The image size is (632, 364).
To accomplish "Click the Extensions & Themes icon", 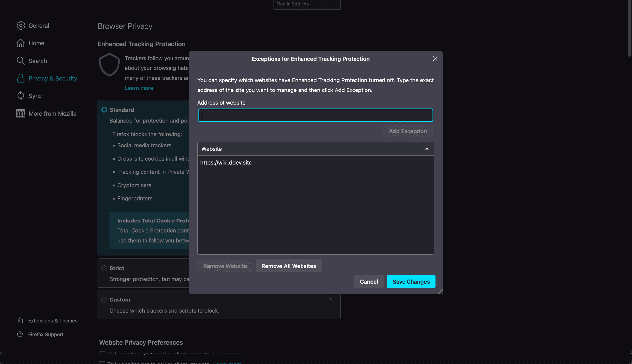I will [20, 320].
